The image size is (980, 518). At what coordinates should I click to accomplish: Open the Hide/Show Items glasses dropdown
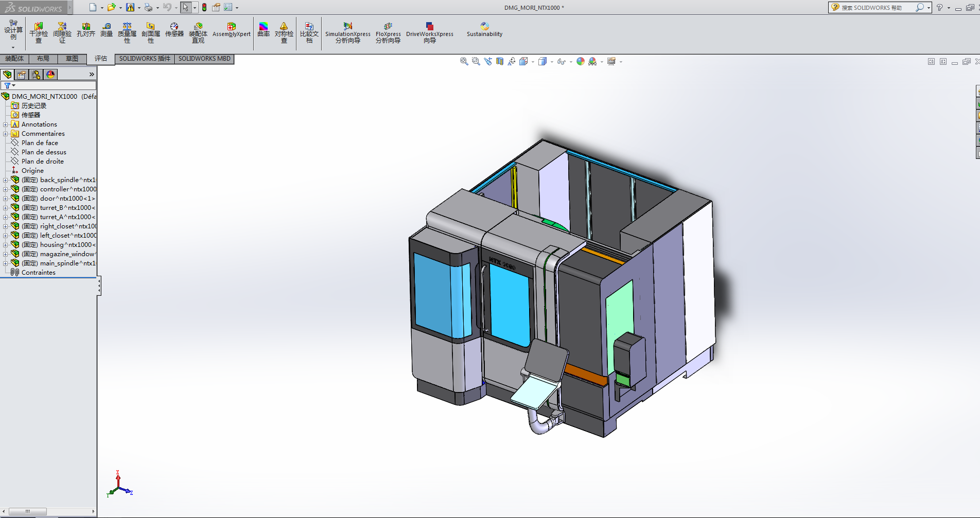point(562,62)
